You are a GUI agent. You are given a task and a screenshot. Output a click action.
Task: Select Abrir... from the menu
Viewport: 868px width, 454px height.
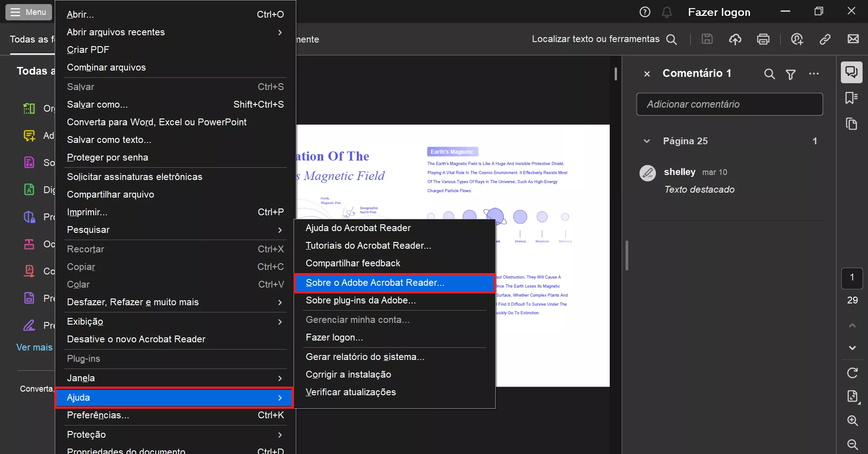click(x=175, y=14)
